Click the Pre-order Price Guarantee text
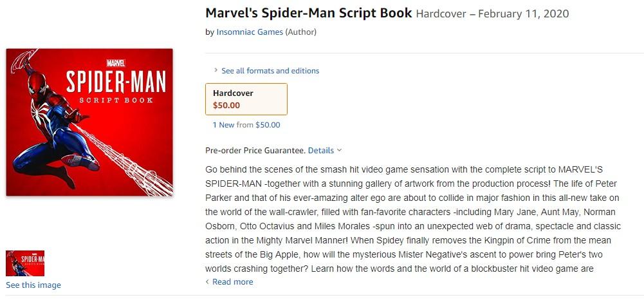The image size is (644, 302). pos(255,151)
